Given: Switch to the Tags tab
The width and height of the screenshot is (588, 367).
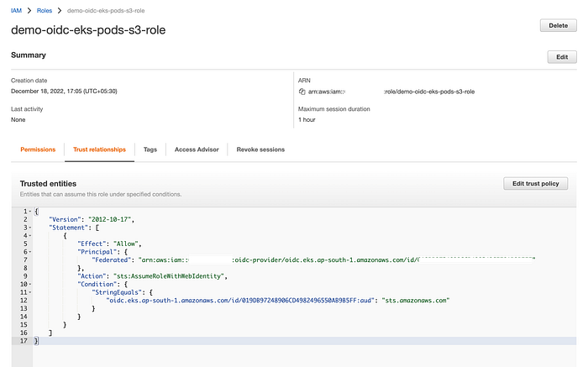Looking at the screenshot, I should pos(150,149).
